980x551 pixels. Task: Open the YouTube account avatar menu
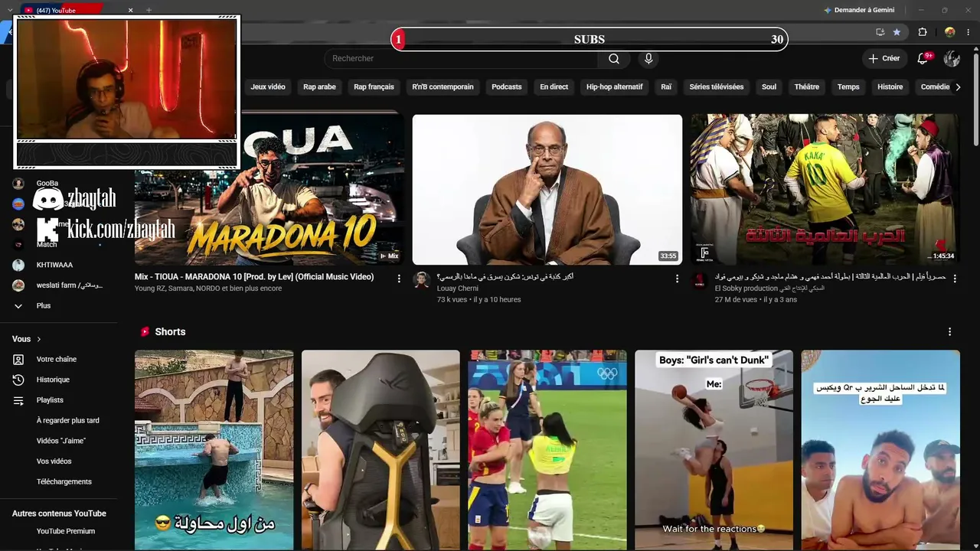coord(952,58)
